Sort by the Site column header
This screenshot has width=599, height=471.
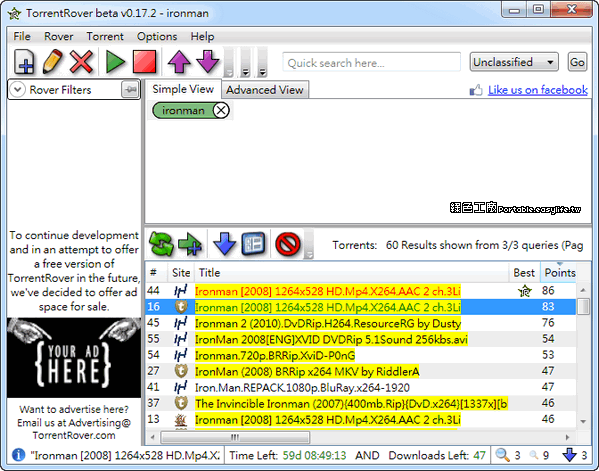[181, 273]
